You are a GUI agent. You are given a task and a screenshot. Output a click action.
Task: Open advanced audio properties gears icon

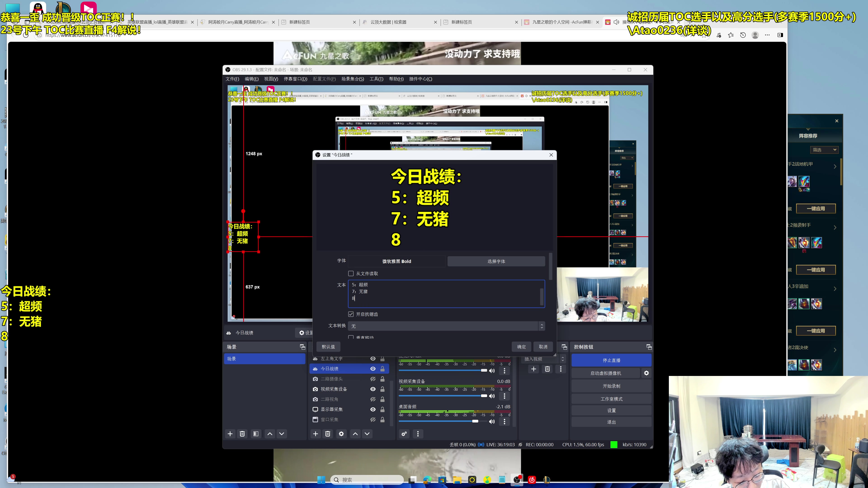[x=404, y=434]
